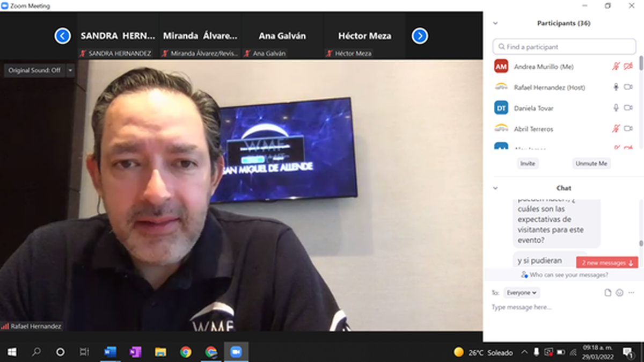The width and height of the screenshot is (644, 362).
Task: Open the chat more options ellipsis
Action: pyautogui.click(x=631, y=293)
